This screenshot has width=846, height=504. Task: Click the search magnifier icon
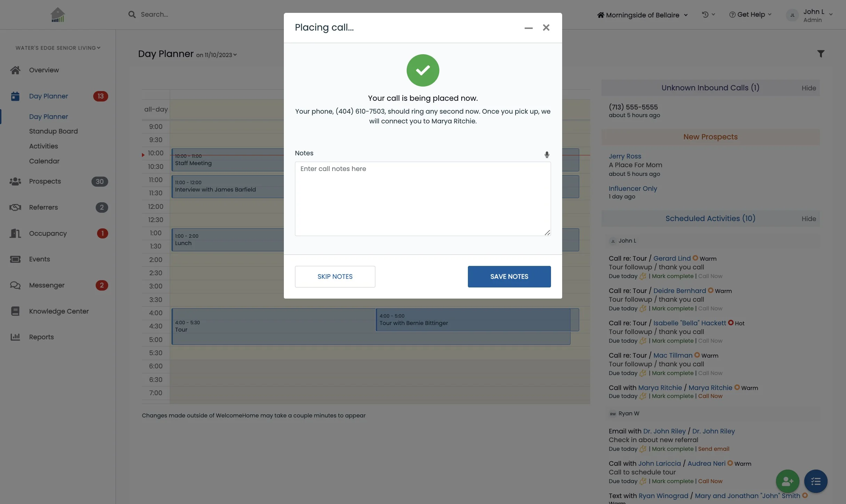coord(132,15)
